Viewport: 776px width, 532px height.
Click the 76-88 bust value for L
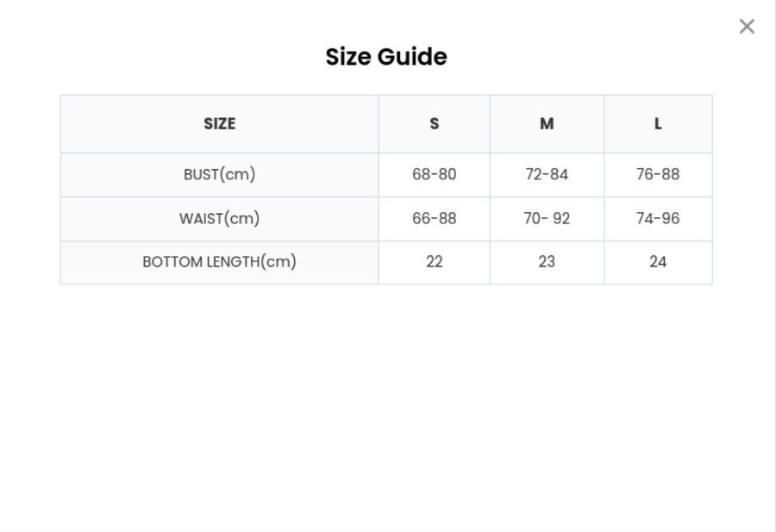click(x=658, y=174)
